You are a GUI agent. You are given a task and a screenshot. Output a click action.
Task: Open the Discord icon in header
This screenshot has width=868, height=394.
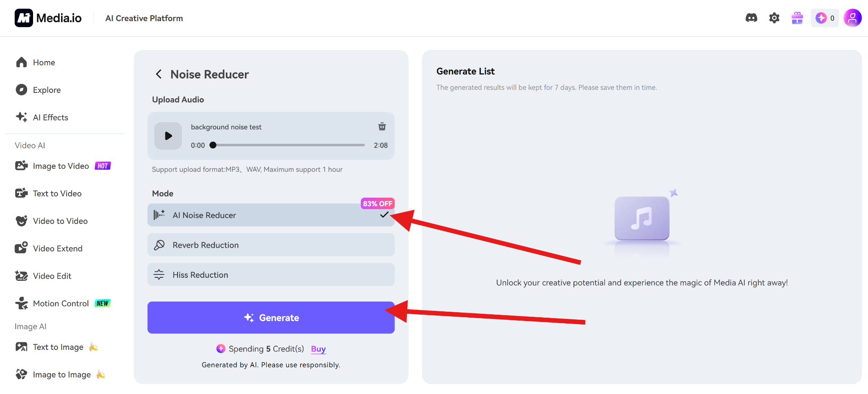[751, 18]
